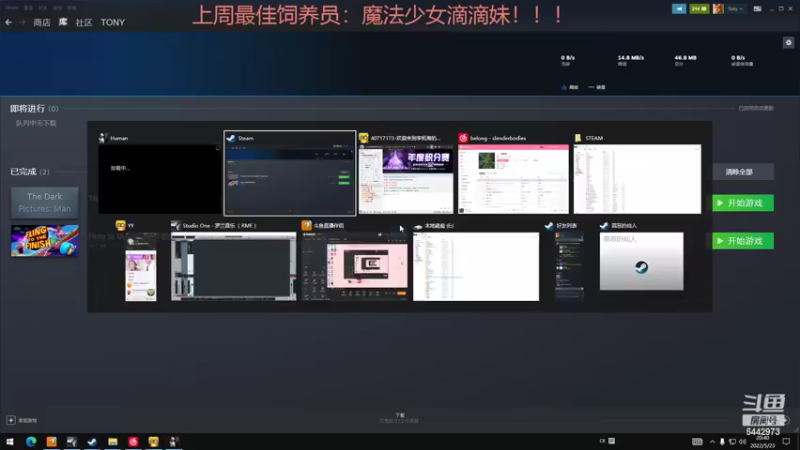Image resolution: width=800 pixels, height=450 pixels.
Task: Open the 商店 (Store) tab
Action: coord(42,22)
